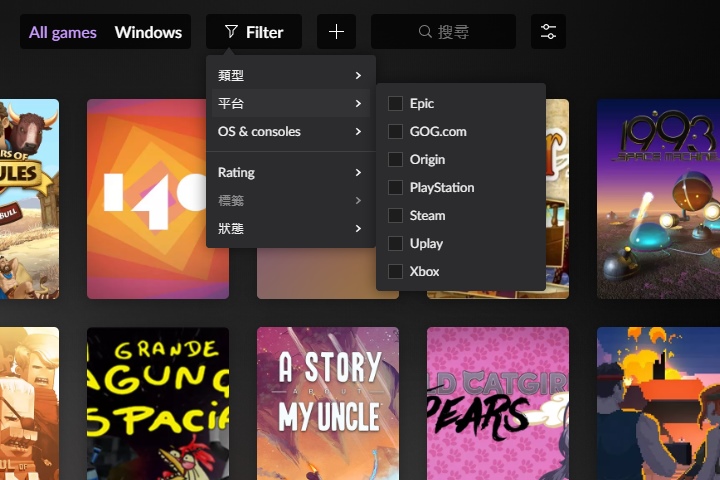This screenshot has height=480, width=720.
Task: Open the 狀態 filter submenu
Action: click(x=290, y=228)
